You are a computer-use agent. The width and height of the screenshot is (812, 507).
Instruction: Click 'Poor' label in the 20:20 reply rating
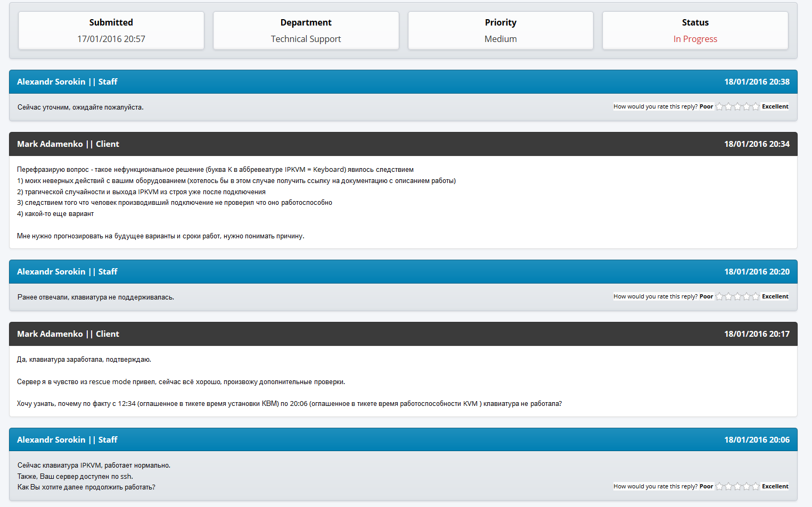pos(707,296)
